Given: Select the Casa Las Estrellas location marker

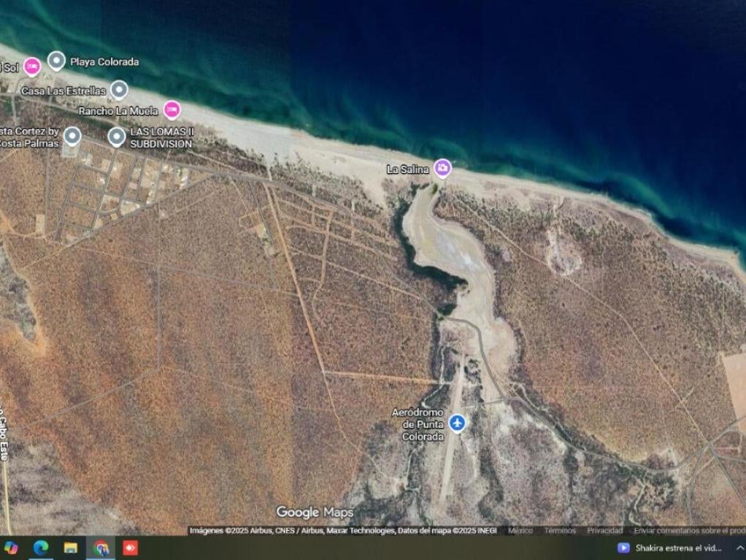Looking at the screenshot, I should click(x=119, y=90).
